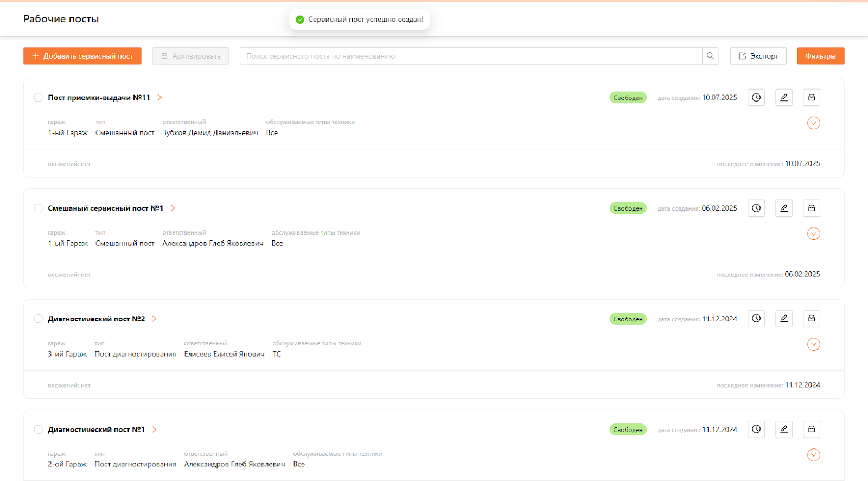Archive Смешаный сервисный пост №1 via icon
Screen dimensions: 868x481
(812, 208)
